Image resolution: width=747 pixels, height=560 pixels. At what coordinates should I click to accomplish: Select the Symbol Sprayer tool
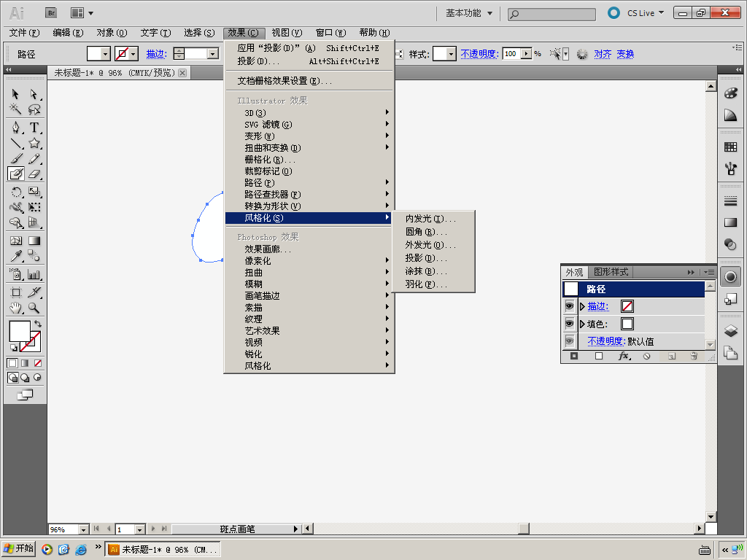[15, 274]
